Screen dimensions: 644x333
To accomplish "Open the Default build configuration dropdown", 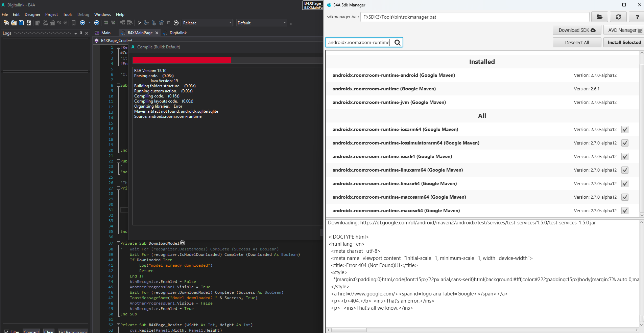I will [x=261, y=23].
